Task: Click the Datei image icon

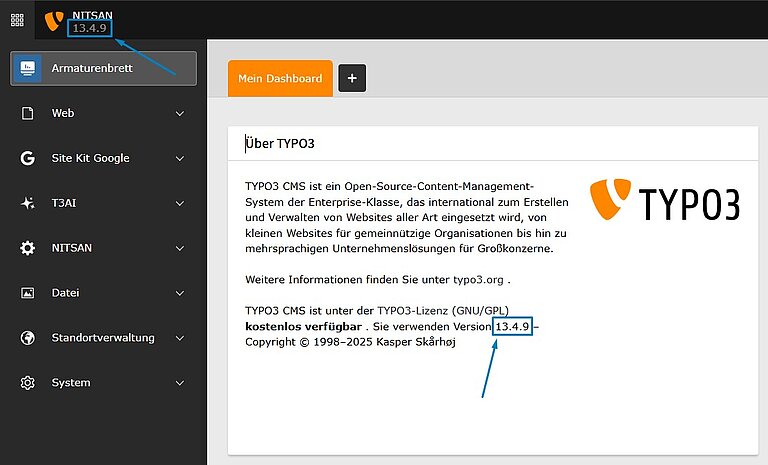Action: [27, 293]
